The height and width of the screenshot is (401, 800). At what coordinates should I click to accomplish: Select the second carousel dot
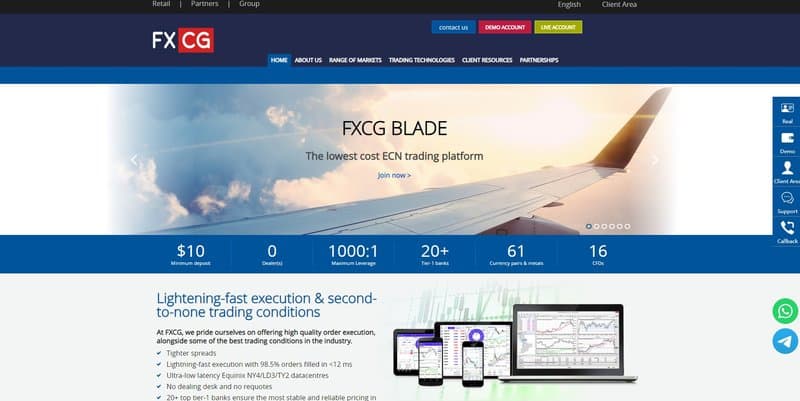click(x=596, y=226)
